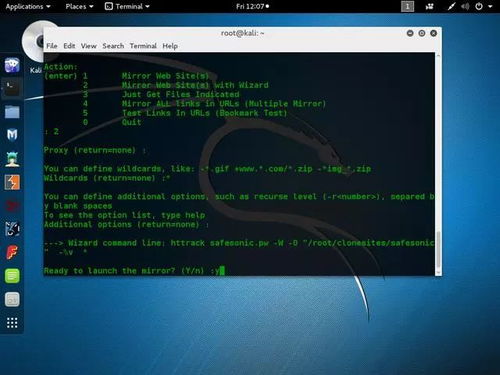500x375 pixels.
Task: Open the View menu in the terminal
Action: tap(89, 46)
